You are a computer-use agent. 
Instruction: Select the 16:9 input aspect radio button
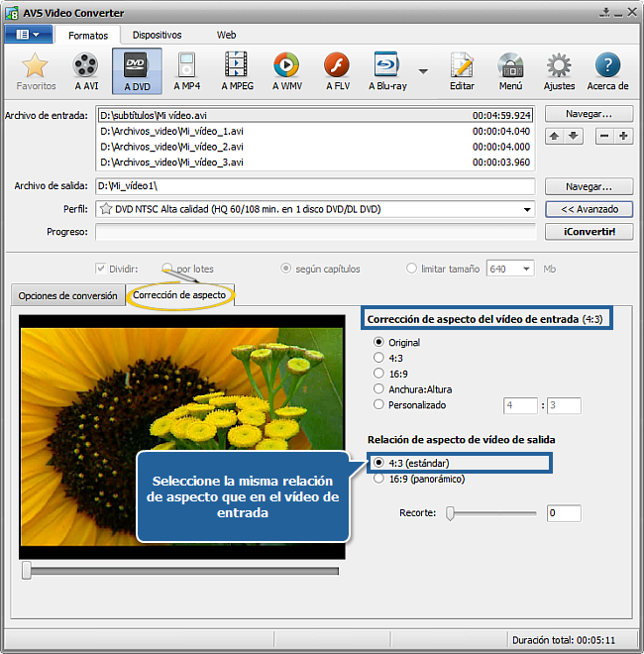point(378,374)
